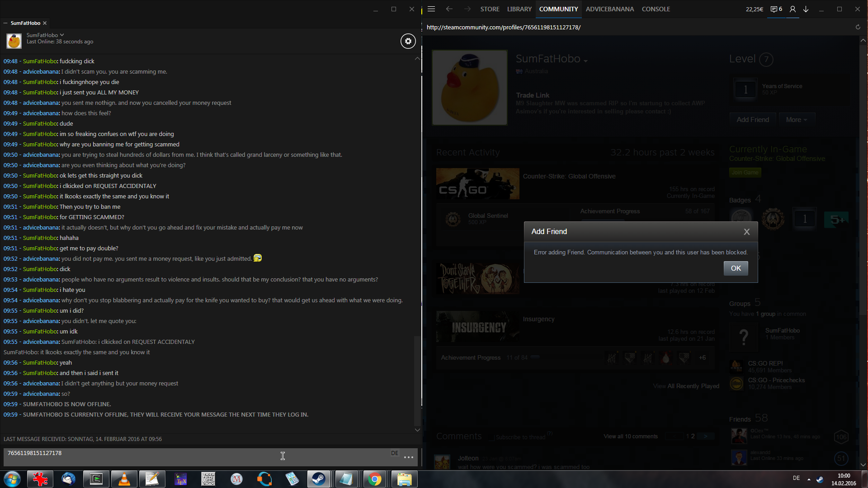The image size is (868, 488).
Task: Open downloads arrow icon
Action: (806, 9)
